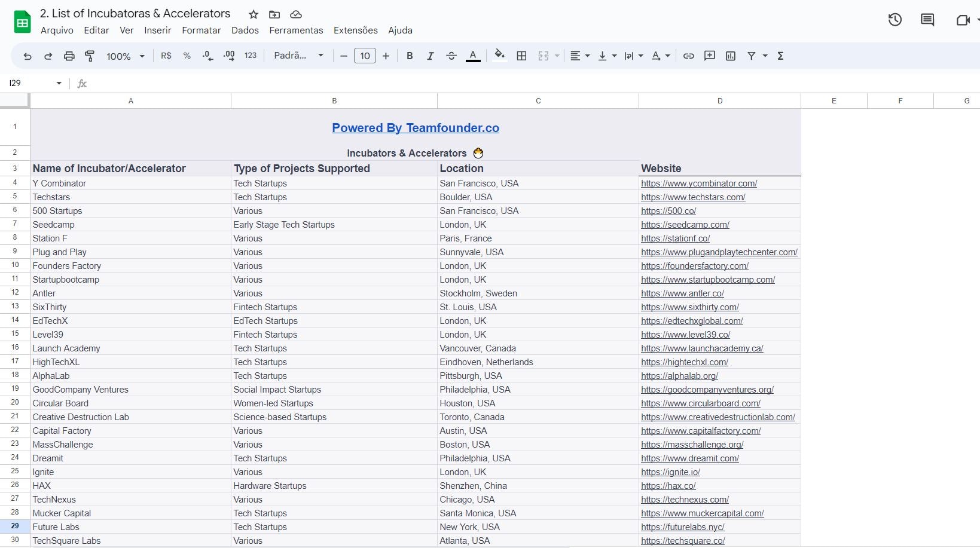Insert a link with the chain icon

click(689, 56)
